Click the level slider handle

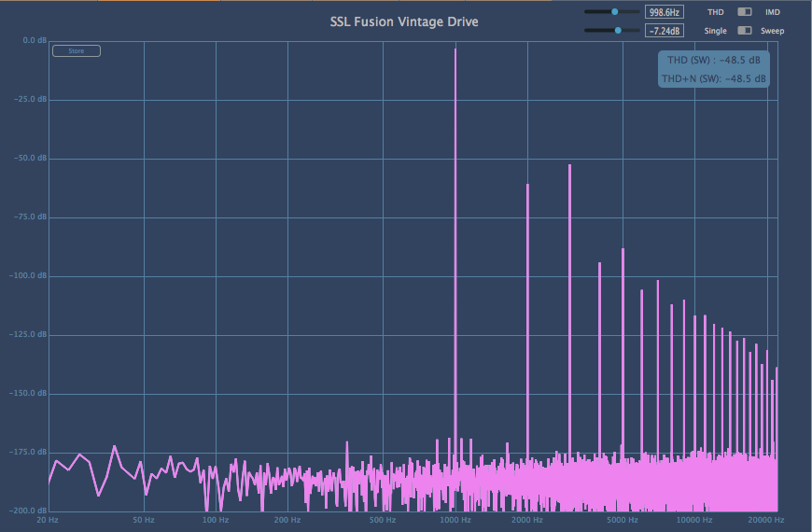click(x=618, y=30)
